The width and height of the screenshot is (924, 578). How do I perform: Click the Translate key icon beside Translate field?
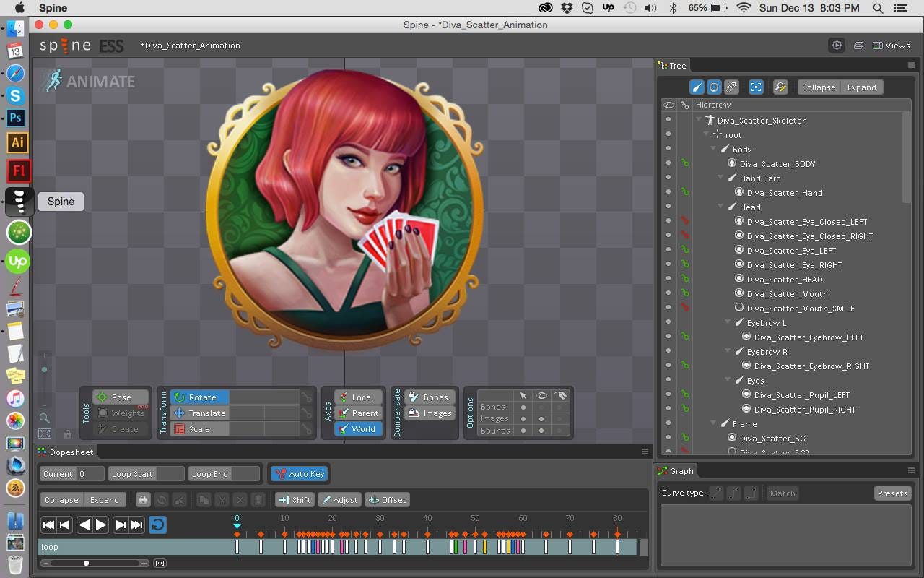[x=307, y=413]
